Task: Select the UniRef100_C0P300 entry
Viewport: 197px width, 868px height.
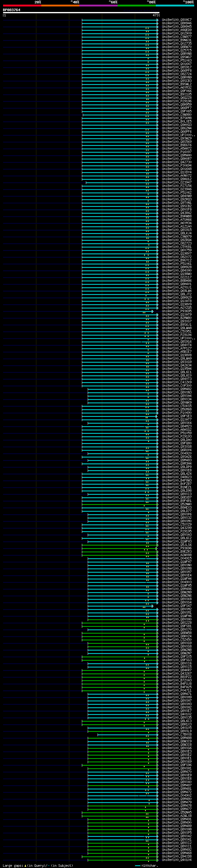Action: pos(177,386)
